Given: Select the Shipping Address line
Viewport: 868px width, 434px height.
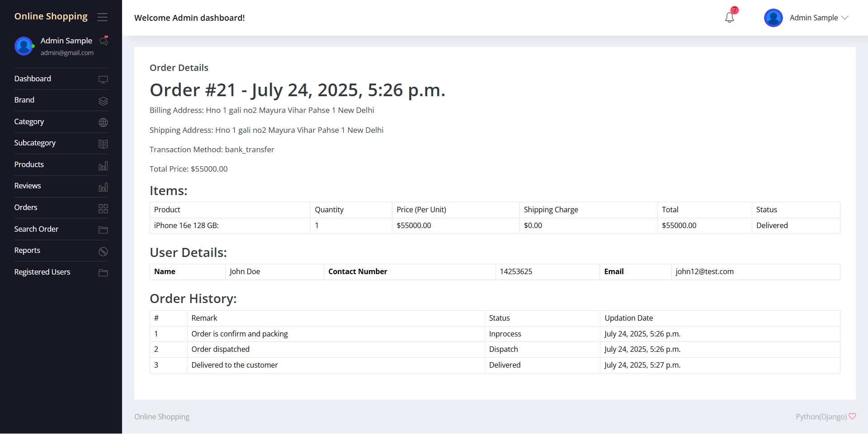Looking at the screenshot, I should click(x=267, y=130).
